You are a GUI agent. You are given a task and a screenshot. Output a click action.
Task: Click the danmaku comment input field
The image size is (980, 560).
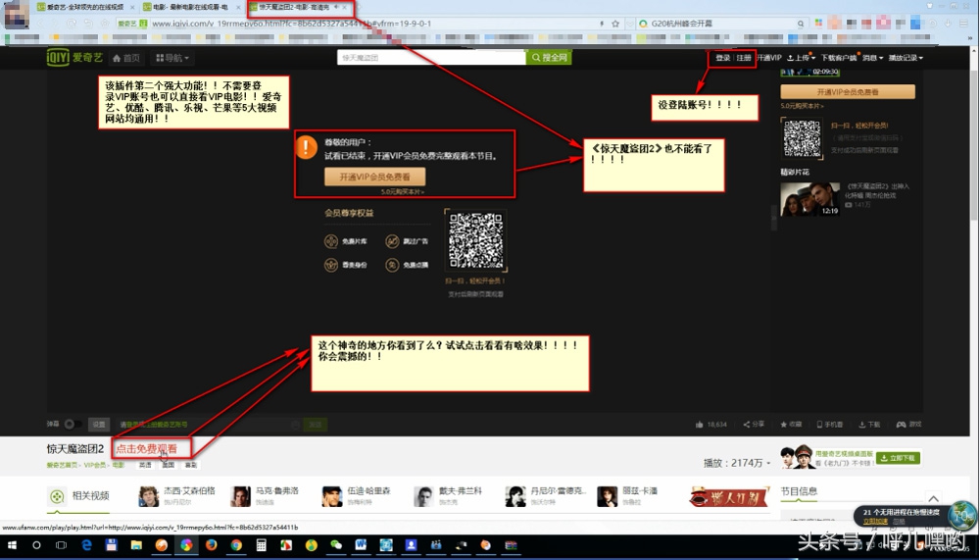[x=208, y=425]
